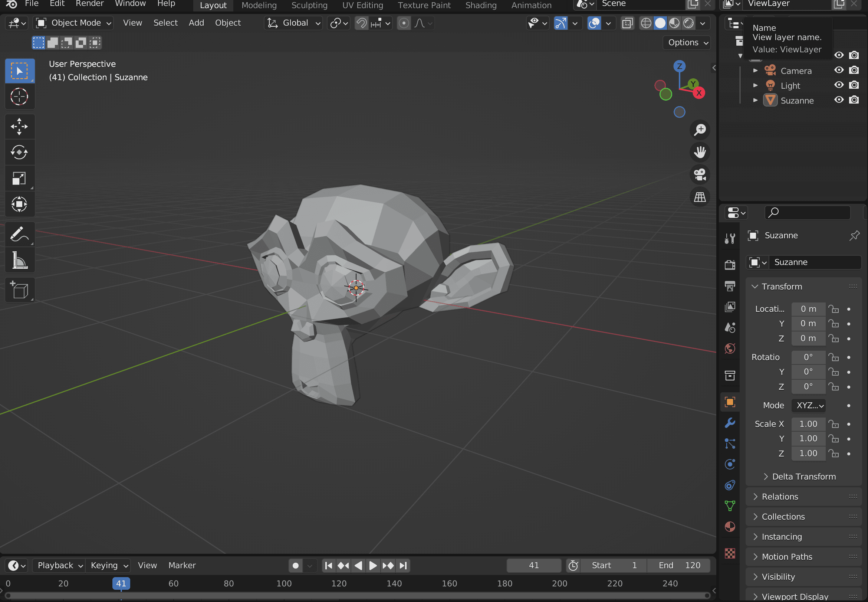Open the Render menu
This screenshot has width=868, height=602.
(x=90, y=4)
